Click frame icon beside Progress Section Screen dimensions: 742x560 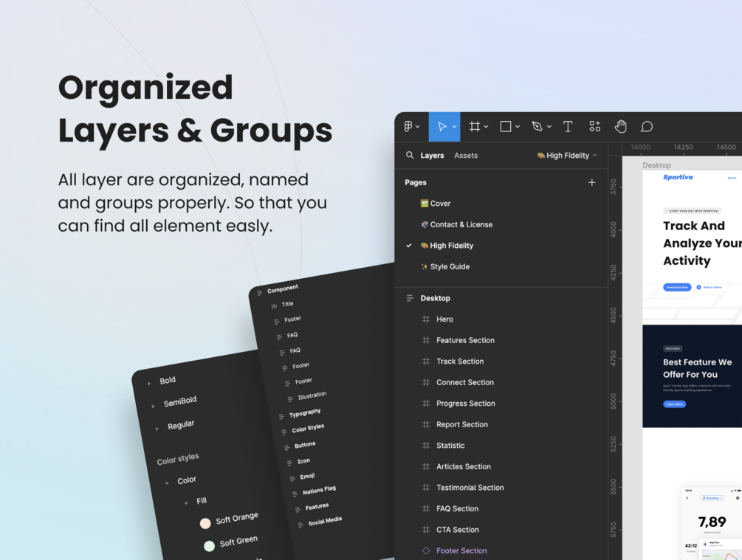coord(426,404)
